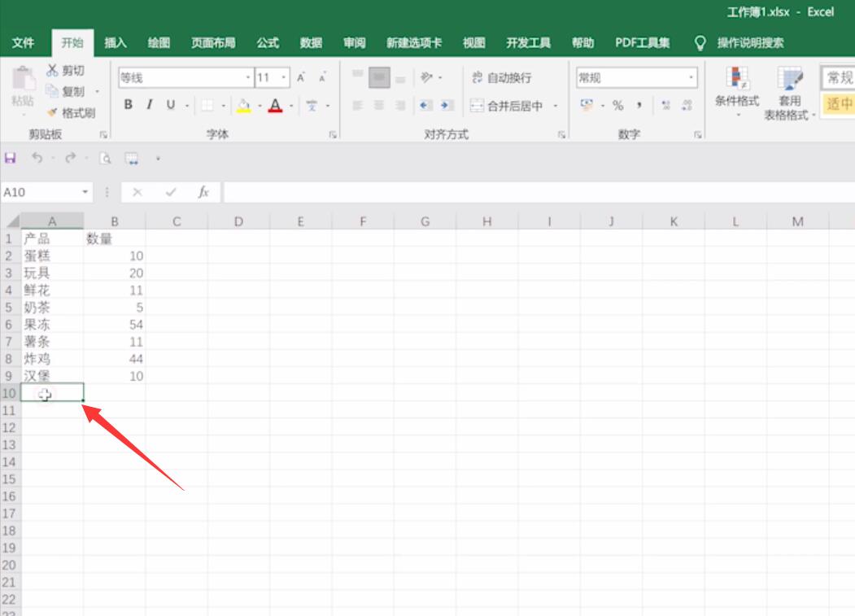Toggle italic formatting
This screenshot has height=616, width=855.
[x=150, y=105]
